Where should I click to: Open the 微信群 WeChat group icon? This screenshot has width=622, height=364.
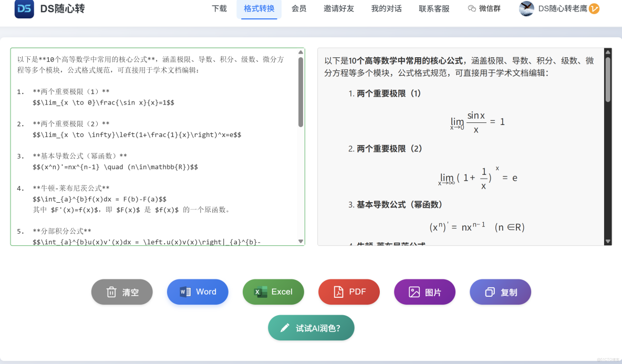click(473, 8)
